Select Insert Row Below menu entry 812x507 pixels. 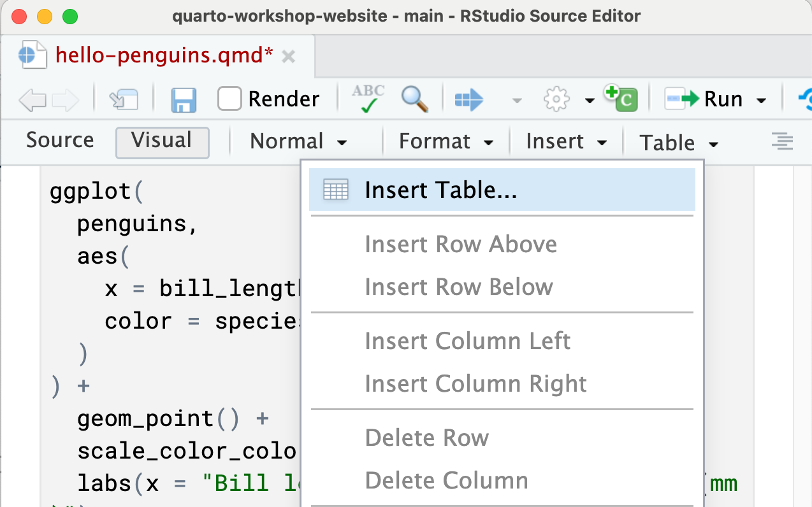(502, 287)
